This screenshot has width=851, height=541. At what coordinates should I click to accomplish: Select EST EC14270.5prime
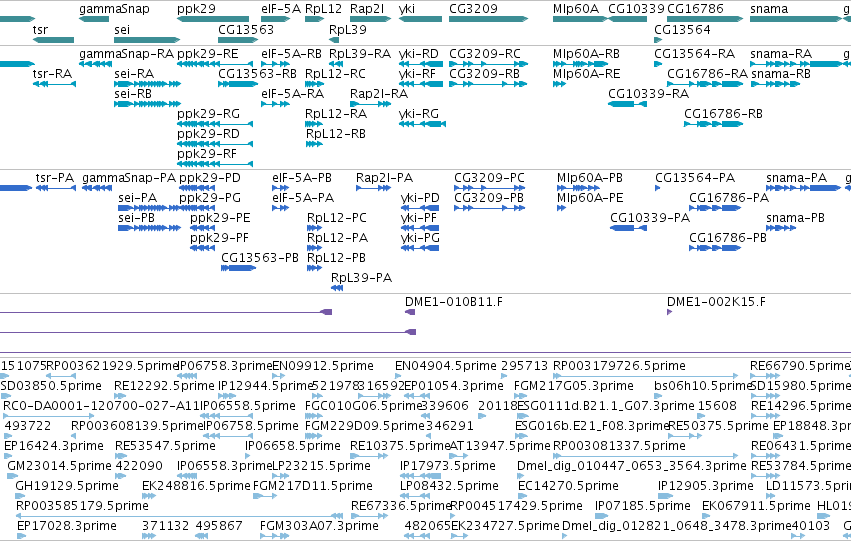[x=568, y=487]
